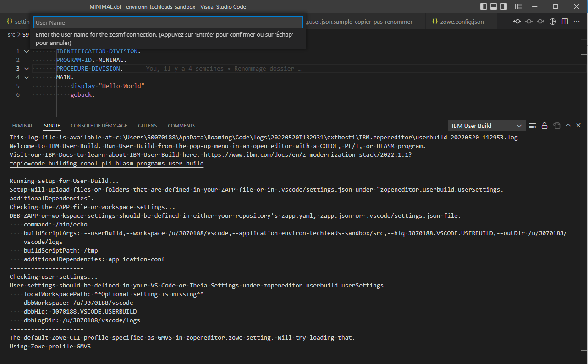Maximize the panel with the chevron icon
Screen dimensions: 588x364
point(568,125)
